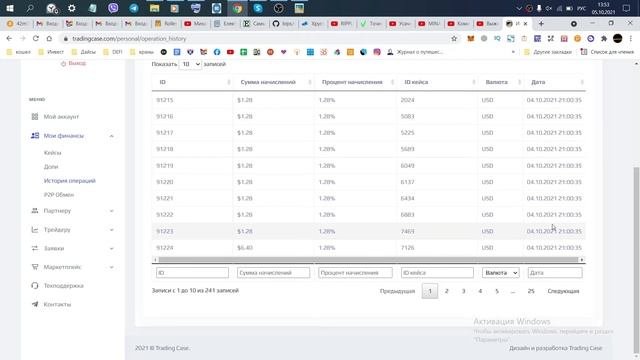640x360 pixels.
Task: Expand the Трейдеру menu chevron
Action: click(x=111, y=230)
